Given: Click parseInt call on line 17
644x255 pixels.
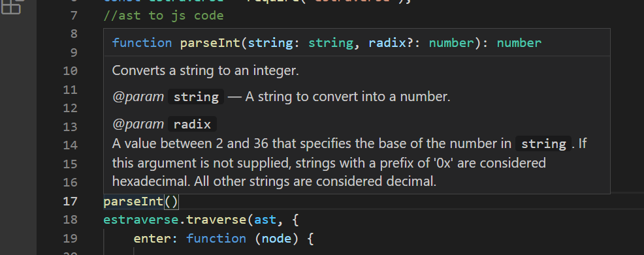Looking at the screenshot, I should coord(133,202).
